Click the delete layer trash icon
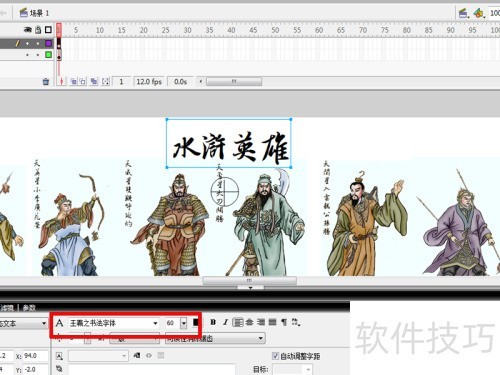The height and width of the screenshot is (375, 500). 46,82
